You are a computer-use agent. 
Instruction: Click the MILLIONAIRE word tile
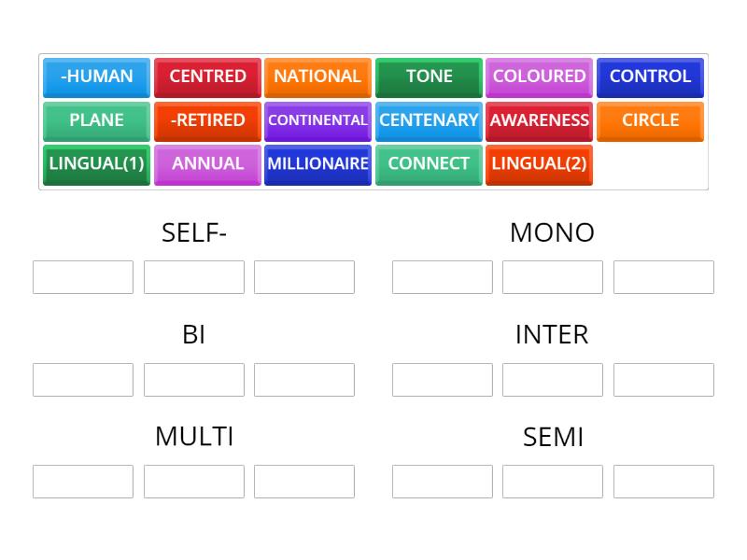(317, 164)
